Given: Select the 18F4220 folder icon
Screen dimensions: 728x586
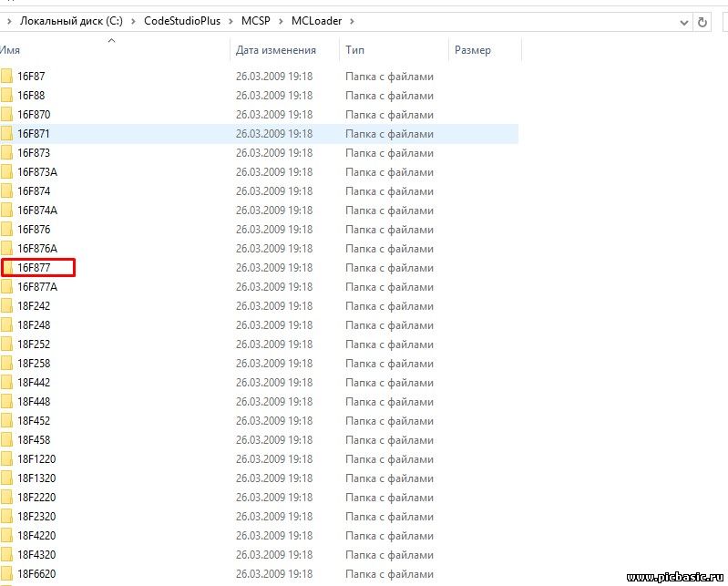Looking at the screenshot, I should [x=6, y=536].
